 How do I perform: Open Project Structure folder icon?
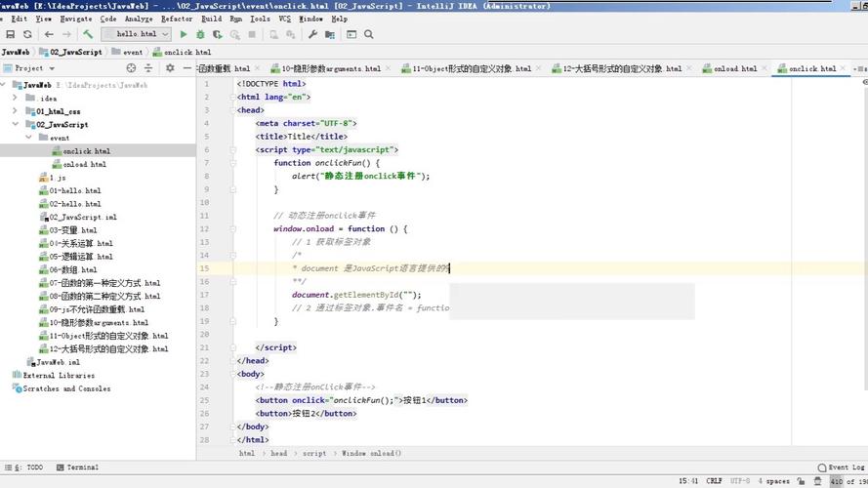point(330,34)
